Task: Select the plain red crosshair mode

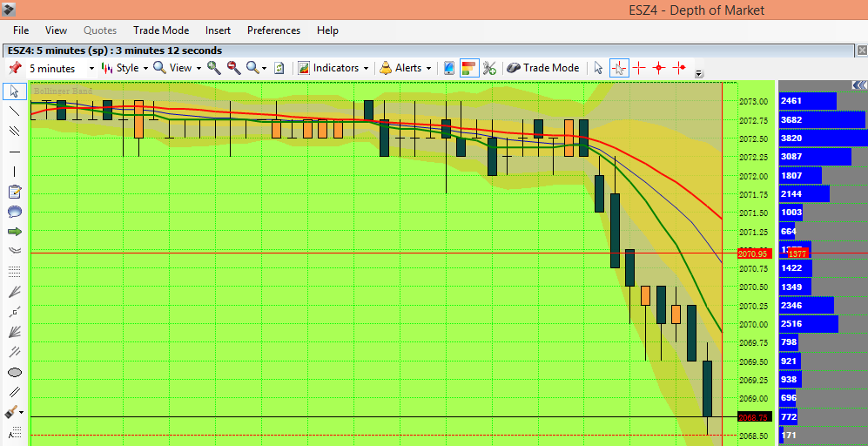Action: pos(639,68)
